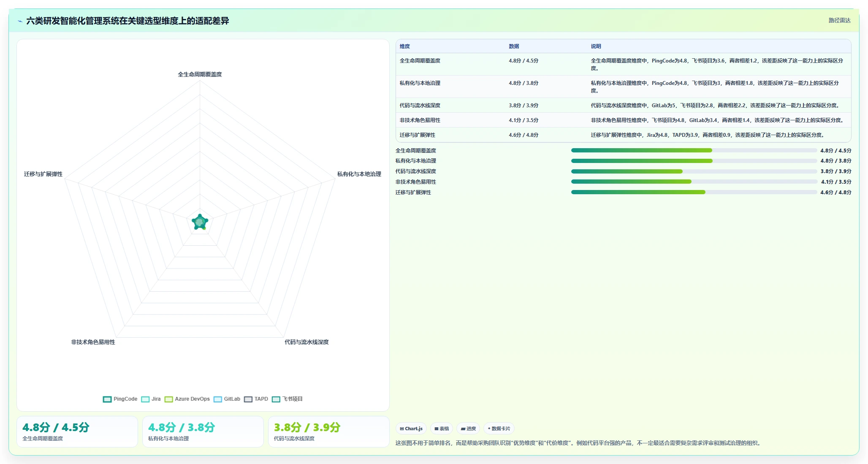Click the 代码与流水线深度 radar axis label
The image size is (868, 464).
[307, 342]
